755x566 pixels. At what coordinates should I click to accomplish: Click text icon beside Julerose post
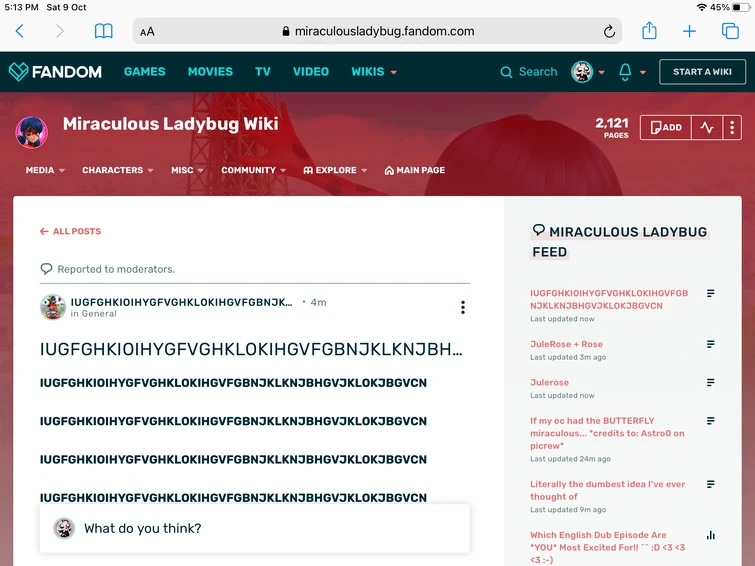pyautogui.click(x=710, y=382)
